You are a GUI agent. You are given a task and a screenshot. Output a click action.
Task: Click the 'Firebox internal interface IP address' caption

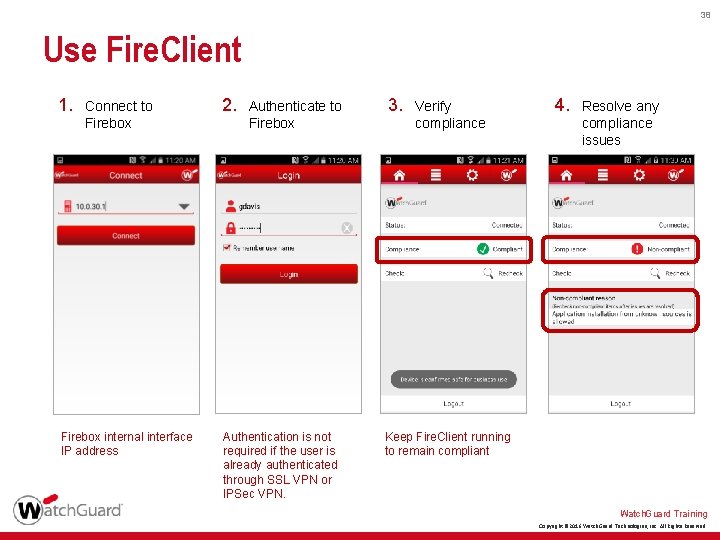tap(127, 444)
